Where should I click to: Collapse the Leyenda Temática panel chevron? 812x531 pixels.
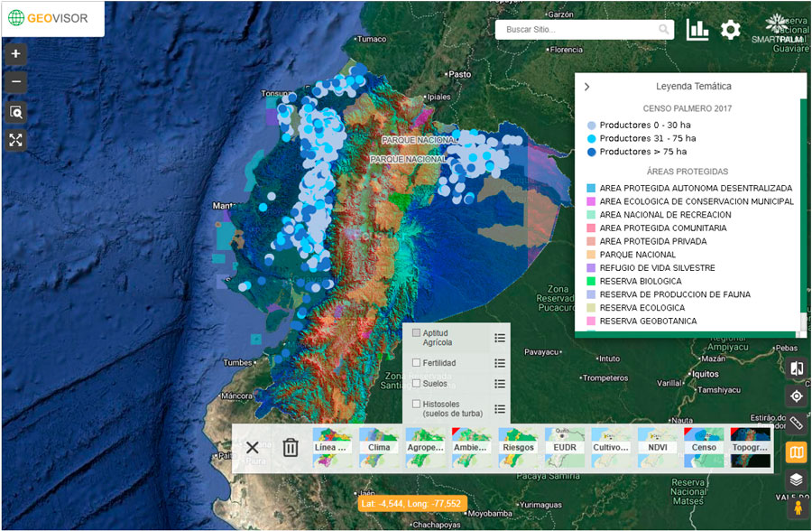[587, 87]
